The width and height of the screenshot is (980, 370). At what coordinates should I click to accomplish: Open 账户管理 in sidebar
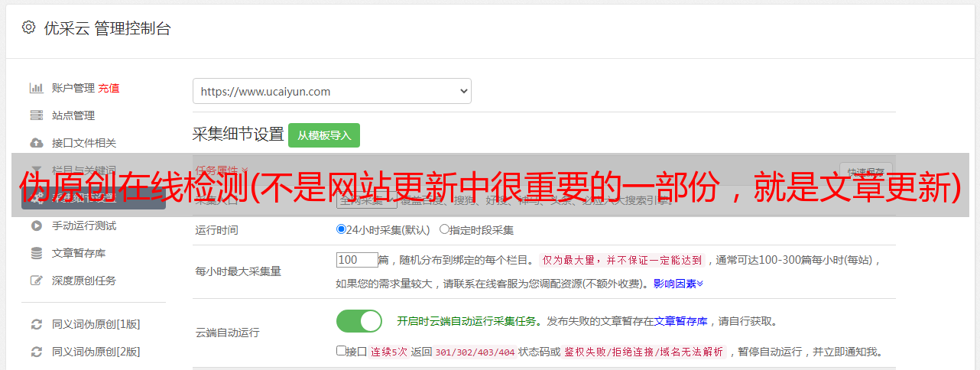(x=73, y=88)
